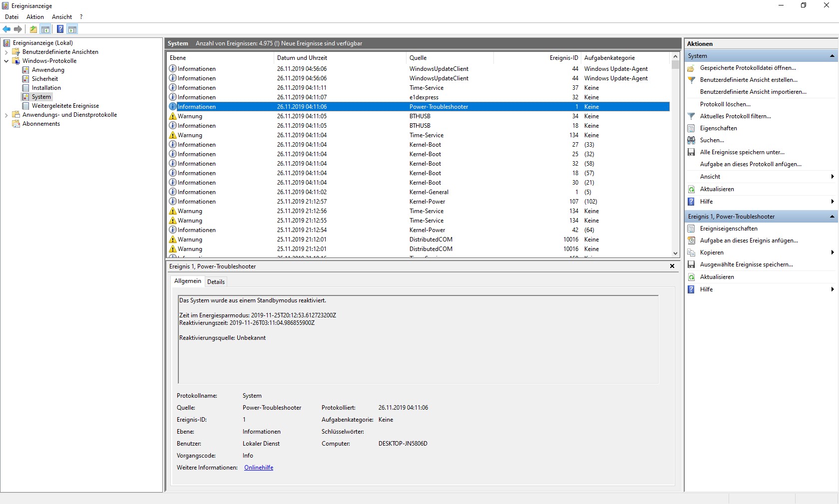Select the Anwendung log in the tree
The width and height of the screenshot is (839, 504).
pyautogui.click(x=48, y=70)
